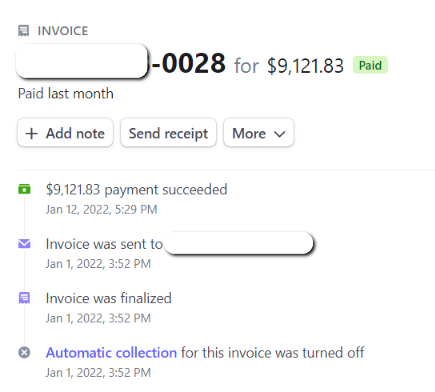435x392 pixels.
Task: Click the green Paid status badge
Action: pos(370,65)
